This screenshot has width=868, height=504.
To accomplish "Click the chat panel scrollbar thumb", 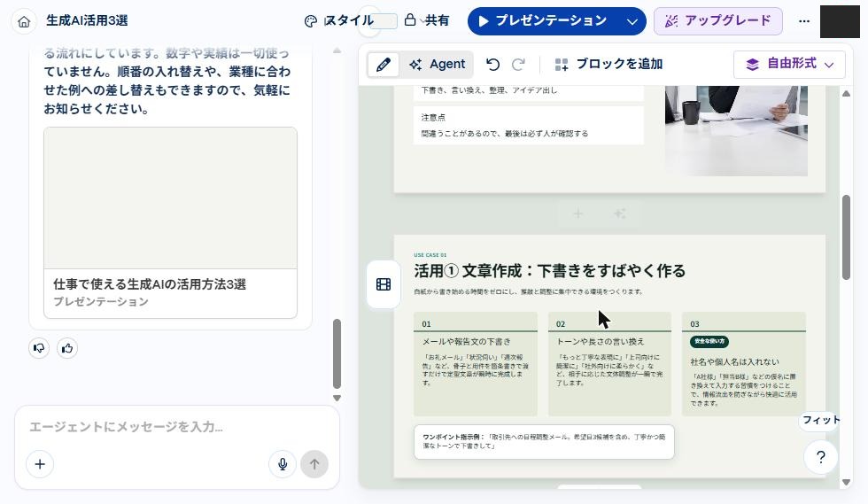I will (x=337, y=353).
